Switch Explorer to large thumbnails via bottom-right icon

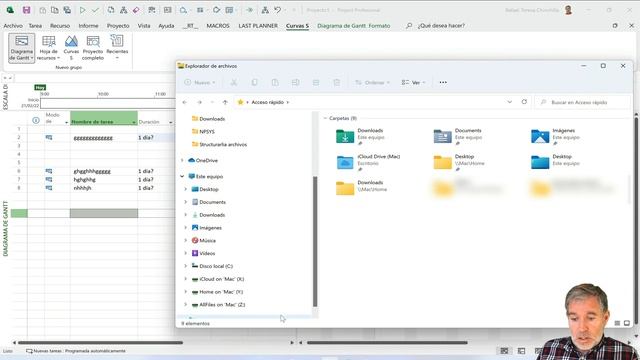[x=627, y=323]
